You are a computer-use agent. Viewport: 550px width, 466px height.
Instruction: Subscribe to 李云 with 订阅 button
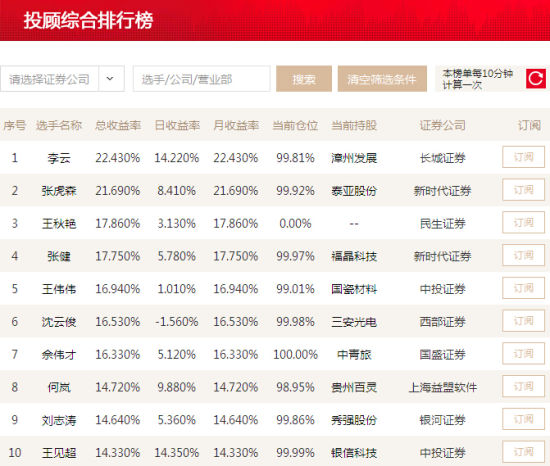523,157
